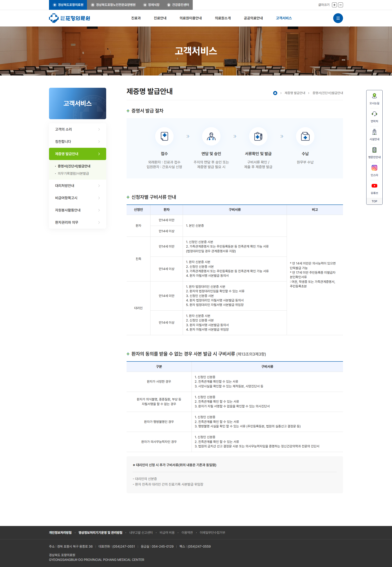Image resolution: width=392 pixels, height=567 pixels.
Task: Increase font size with plus button
Action: click(x=334, y=5)
